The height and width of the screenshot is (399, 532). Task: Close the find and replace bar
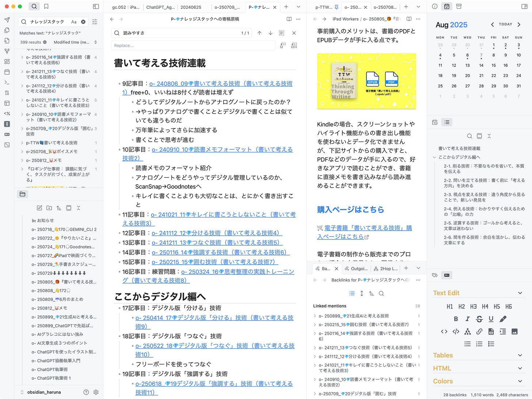click(294, 33)
